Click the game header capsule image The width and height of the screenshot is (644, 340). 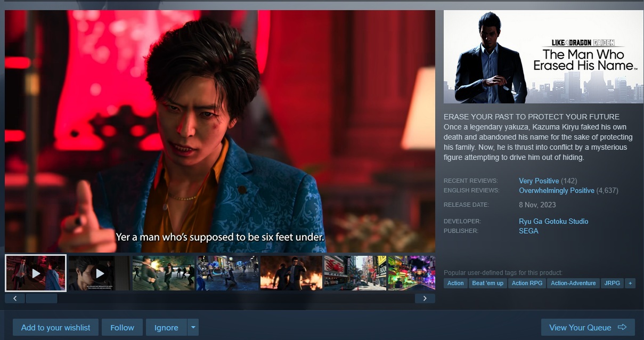543,57
